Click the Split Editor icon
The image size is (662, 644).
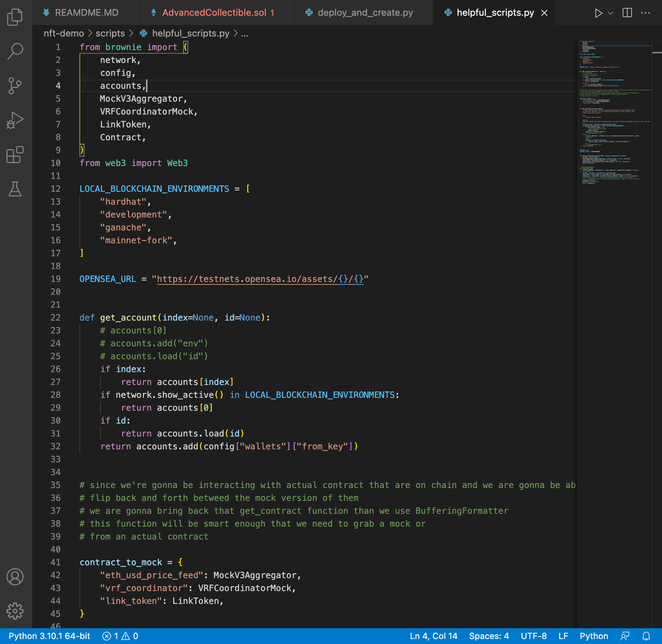(627, 13)
